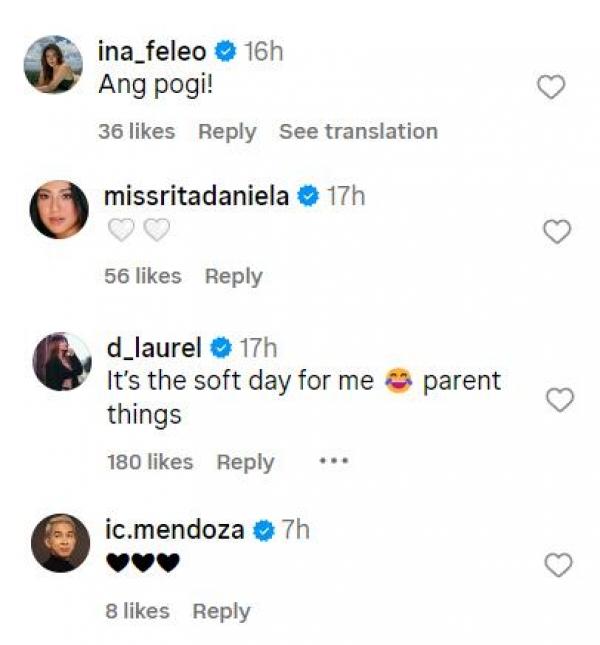The image size is (600, 645).
Task: Click verified badge next to missritadaniela
Action: 308,197
